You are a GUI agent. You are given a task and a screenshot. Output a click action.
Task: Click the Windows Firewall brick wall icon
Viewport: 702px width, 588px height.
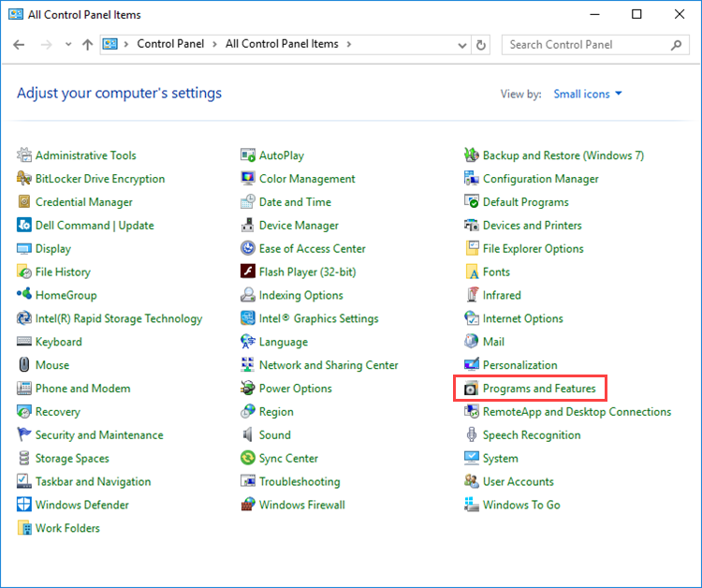(248, 505)
